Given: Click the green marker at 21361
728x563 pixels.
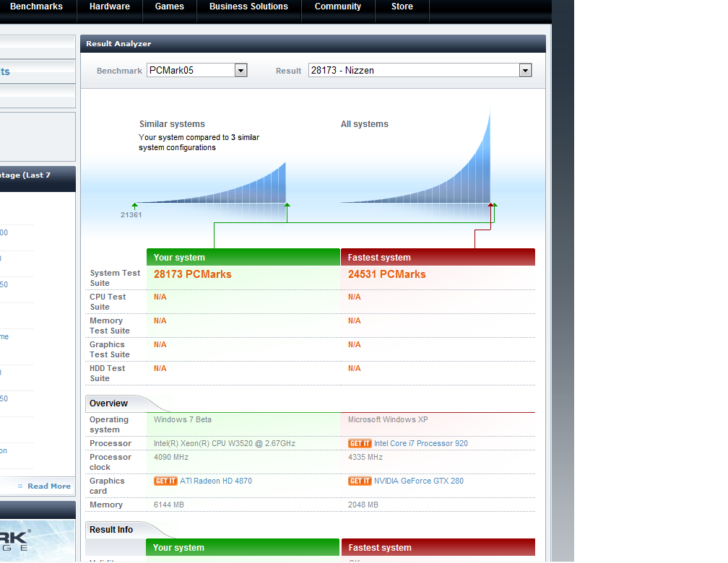Looking at the screenshot, I should point(134,205).
